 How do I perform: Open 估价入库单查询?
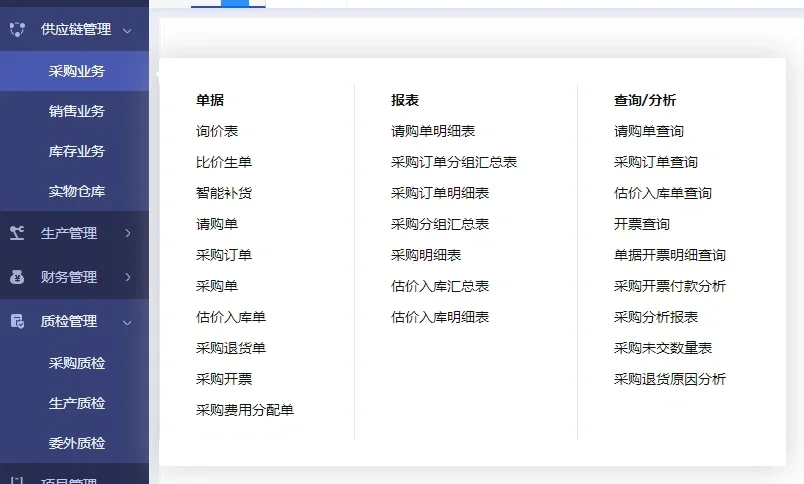click(662, 193)
